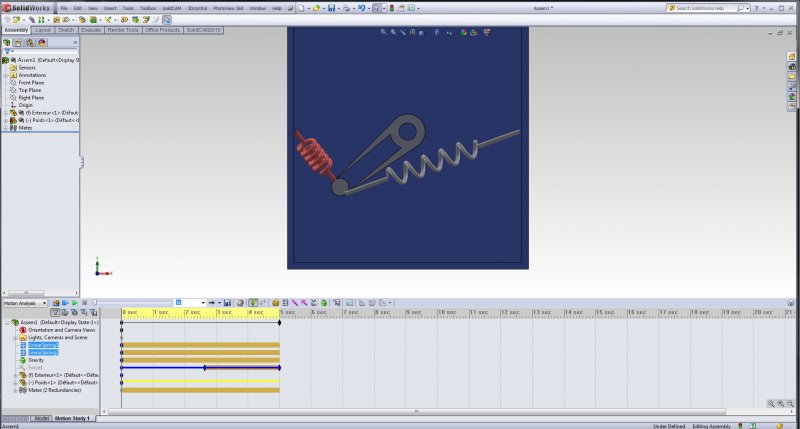The width and height of the screenshot is (800, 429).
Task: Expand the Mates folder in the feature tree
Action: 6,128
